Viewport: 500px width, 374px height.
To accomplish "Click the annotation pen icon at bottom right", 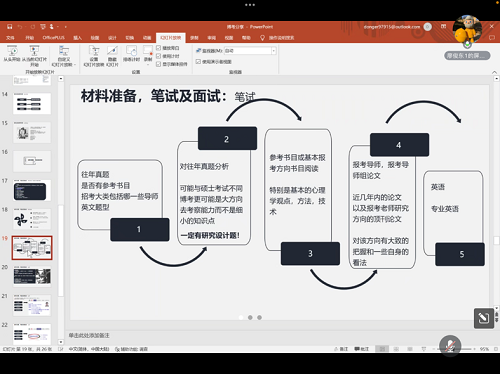I will tap(484, 318).
